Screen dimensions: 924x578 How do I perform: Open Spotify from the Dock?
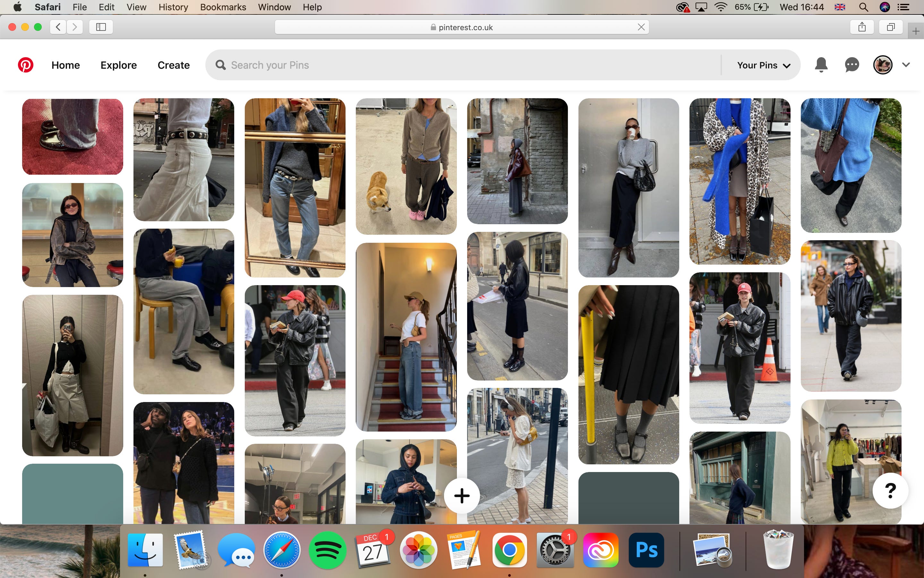click(x=328, y=550)
